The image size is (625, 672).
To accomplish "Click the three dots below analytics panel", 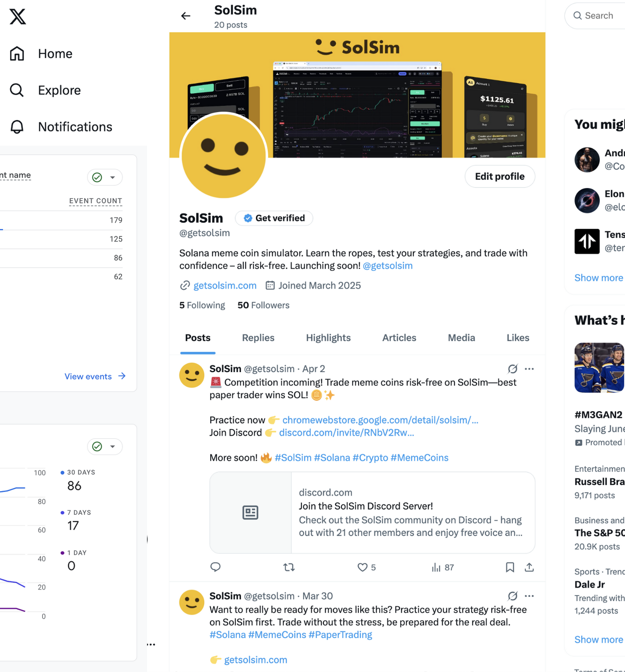I will tap(151, 645).
